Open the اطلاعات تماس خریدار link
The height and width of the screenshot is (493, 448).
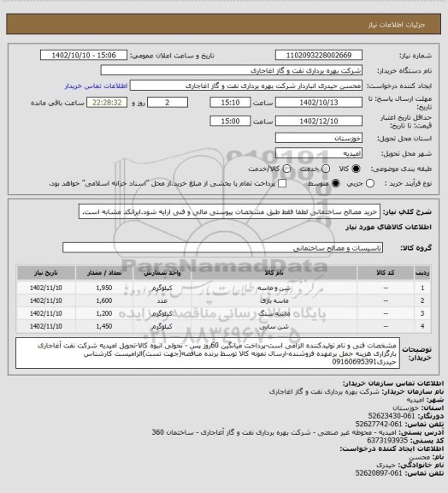pyautogui.click(x=96, y=86)
